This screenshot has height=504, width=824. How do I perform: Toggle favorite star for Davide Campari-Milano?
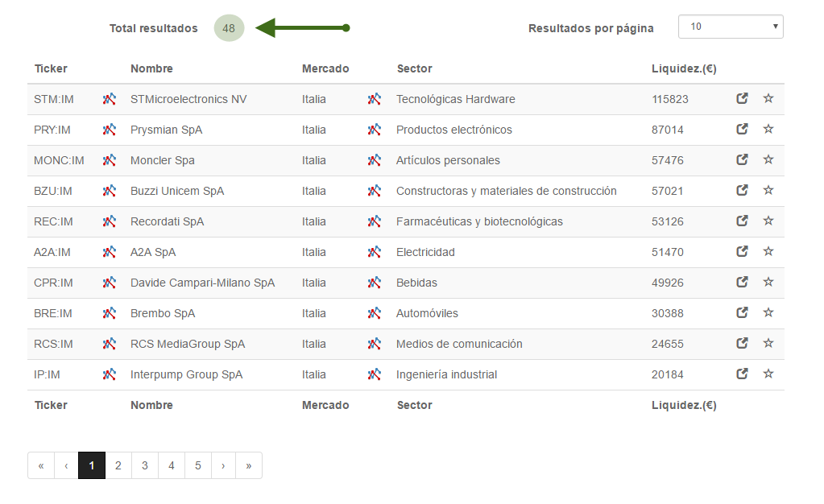point(768,282)
